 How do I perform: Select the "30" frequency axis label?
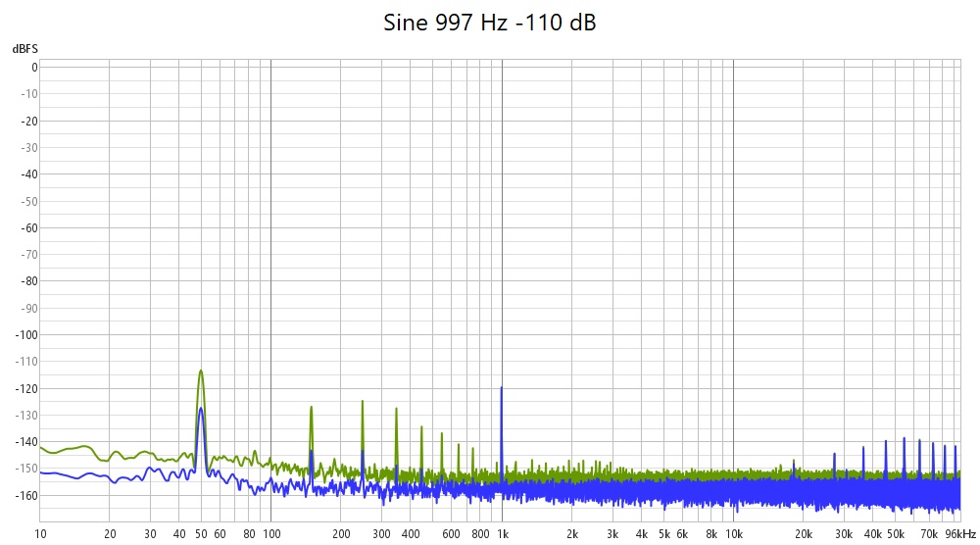(150, 534)
